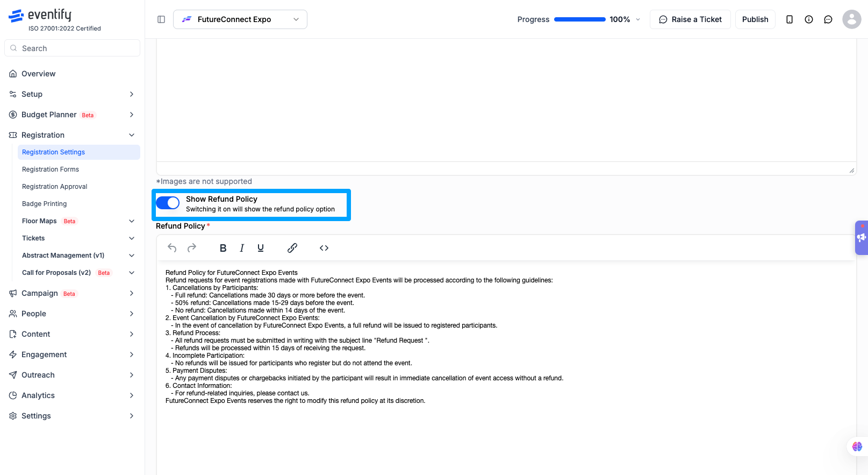Collapse the Registration section chevron
Viewport: 868px width, 475px height.
[x=132, y=135]
